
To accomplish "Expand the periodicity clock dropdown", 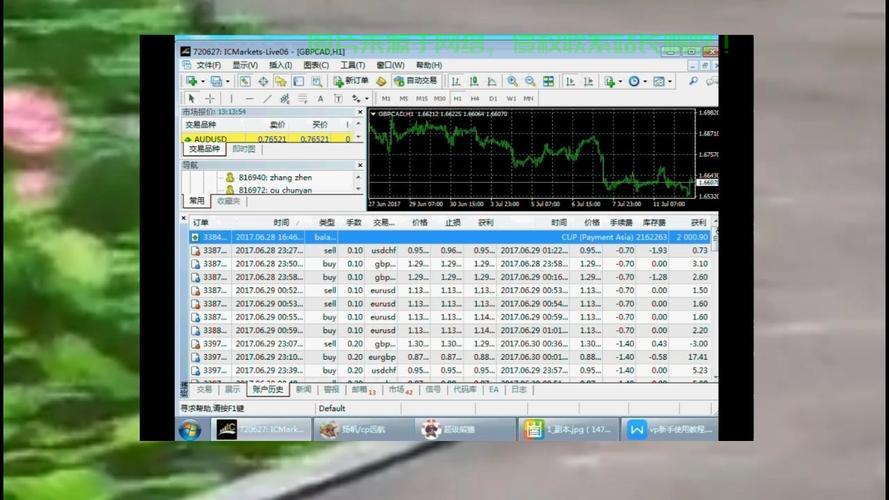I will (647, 81).
